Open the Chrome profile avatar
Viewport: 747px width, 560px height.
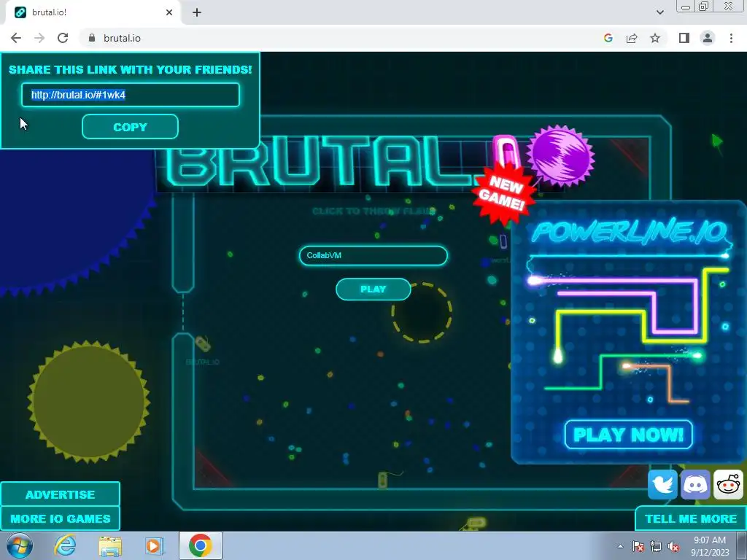[x=708, y=38]
